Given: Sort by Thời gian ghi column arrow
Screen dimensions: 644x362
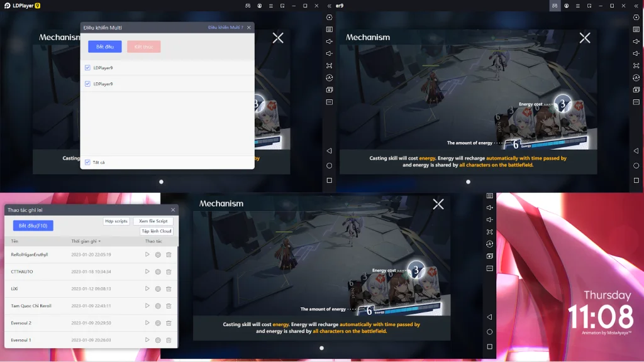Looking at the screenshot, I should [99, 241].
